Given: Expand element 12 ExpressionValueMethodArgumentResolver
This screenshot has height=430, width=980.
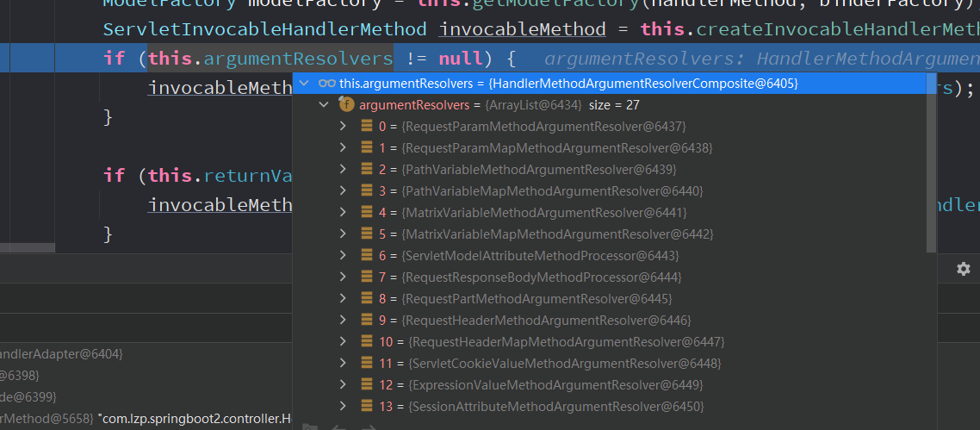Looking at the screenshot, I should pos(343,384).
